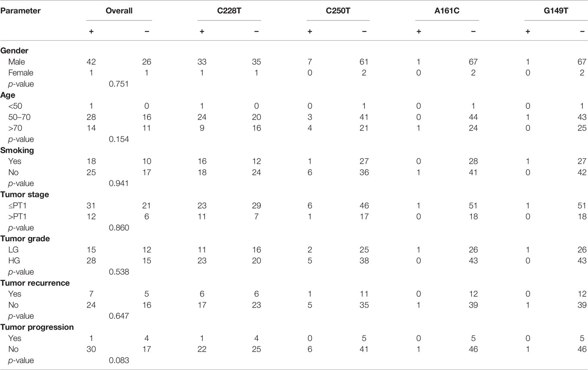588x370 pixels.
Task: Click the Parameter column header
Action: click(x=21, y=11)
